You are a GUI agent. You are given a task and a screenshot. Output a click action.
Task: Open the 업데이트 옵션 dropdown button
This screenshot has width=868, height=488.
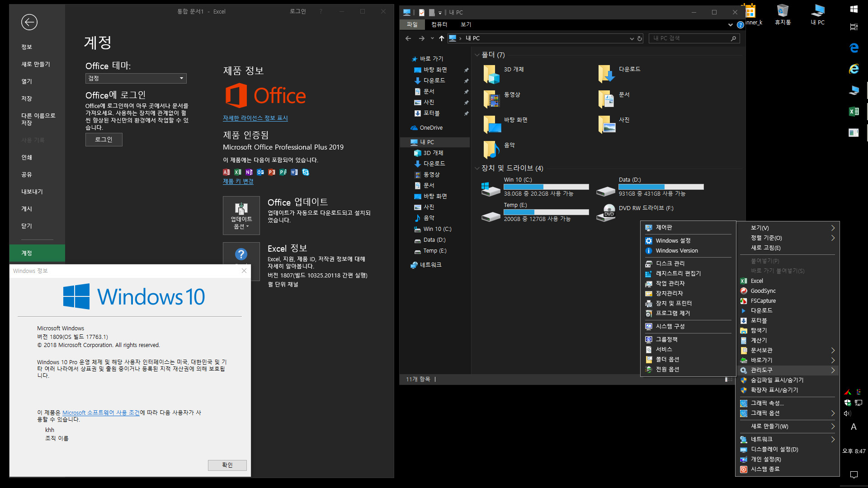pos(241,216)
